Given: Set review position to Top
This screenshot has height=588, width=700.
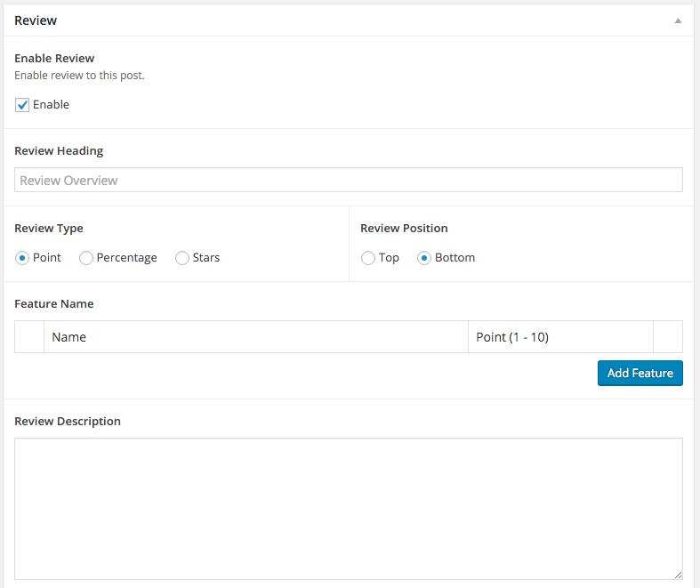Looking at the screenshot, I should pos(368,258).
